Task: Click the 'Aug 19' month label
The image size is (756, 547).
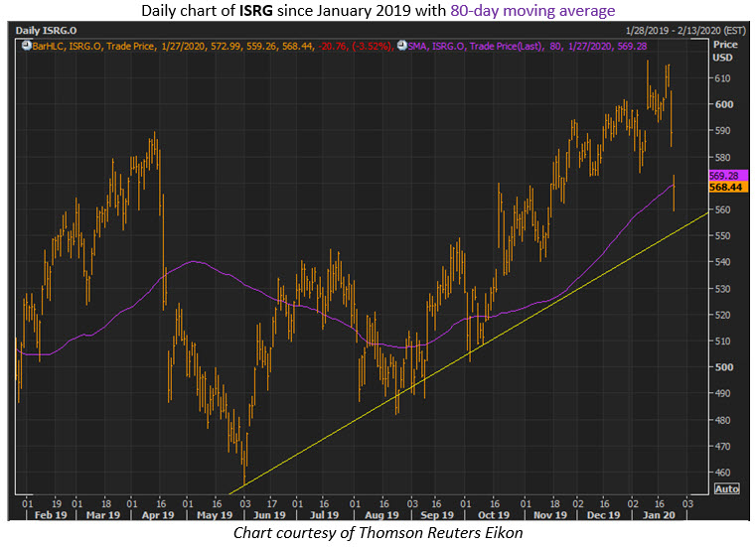Action: click(381, 514)
